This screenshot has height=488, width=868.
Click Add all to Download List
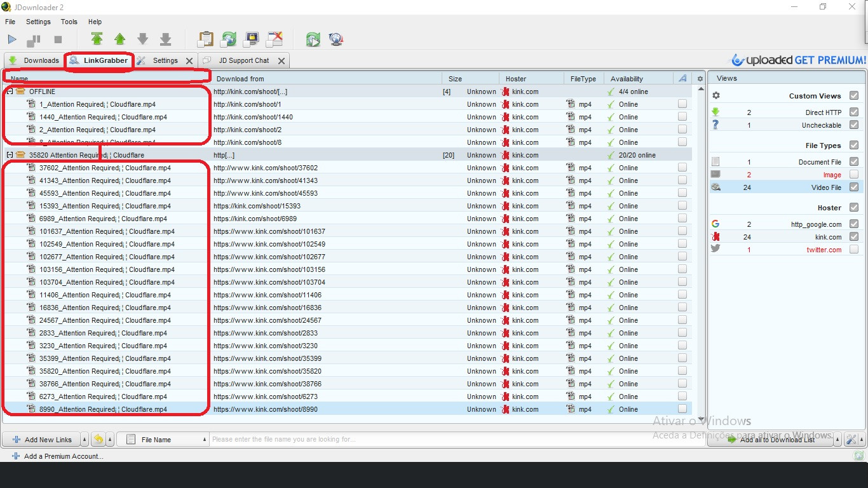770,440
